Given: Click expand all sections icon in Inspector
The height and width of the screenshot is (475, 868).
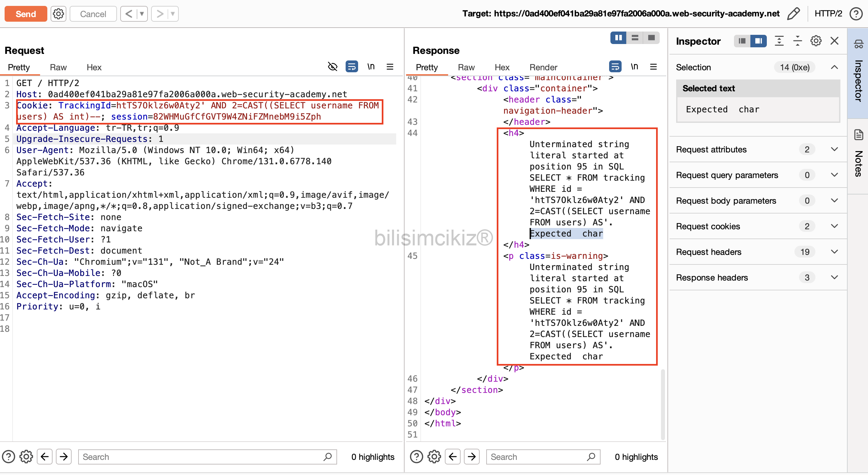Looking at the screenshot, I should (x=779, y=41).
